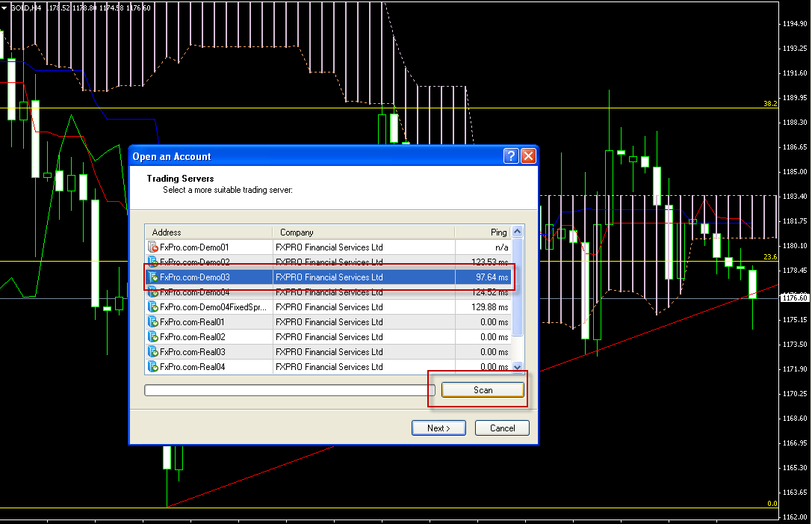Click the 23.6 Fibonacci level label
The image size is (812, 524).
point(771,256)
